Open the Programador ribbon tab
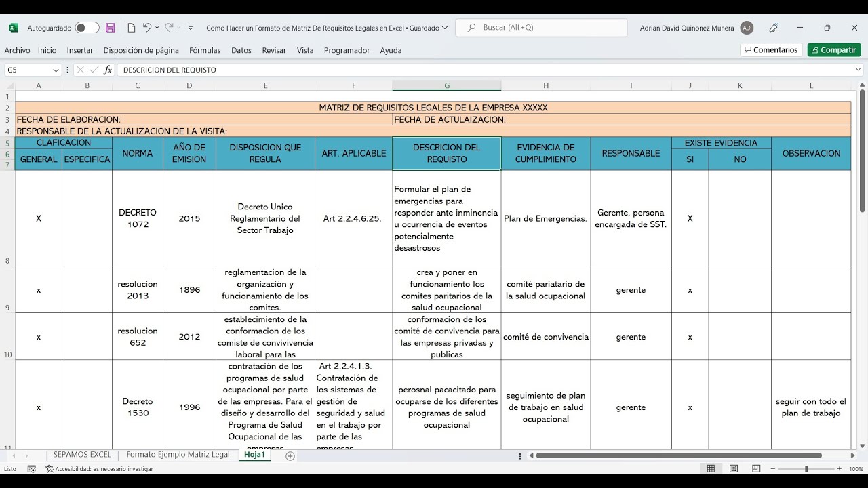This screenshot has width=868, height=488. point(347,50)
